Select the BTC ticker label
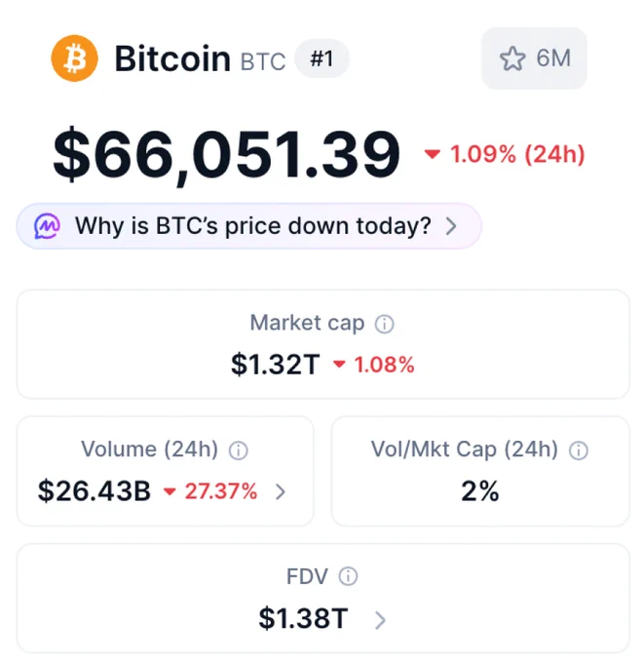This screenshot has height=663, width=644. click(x=263, y=61)
